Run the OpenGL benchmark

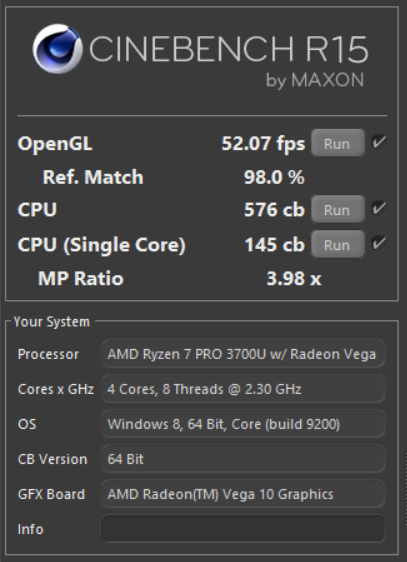(337, 143)
